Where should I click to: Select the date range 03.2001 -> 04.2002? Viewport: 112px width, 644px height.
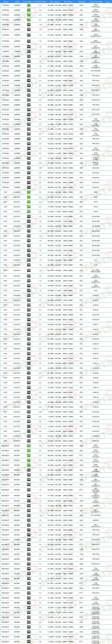[54, 436]
